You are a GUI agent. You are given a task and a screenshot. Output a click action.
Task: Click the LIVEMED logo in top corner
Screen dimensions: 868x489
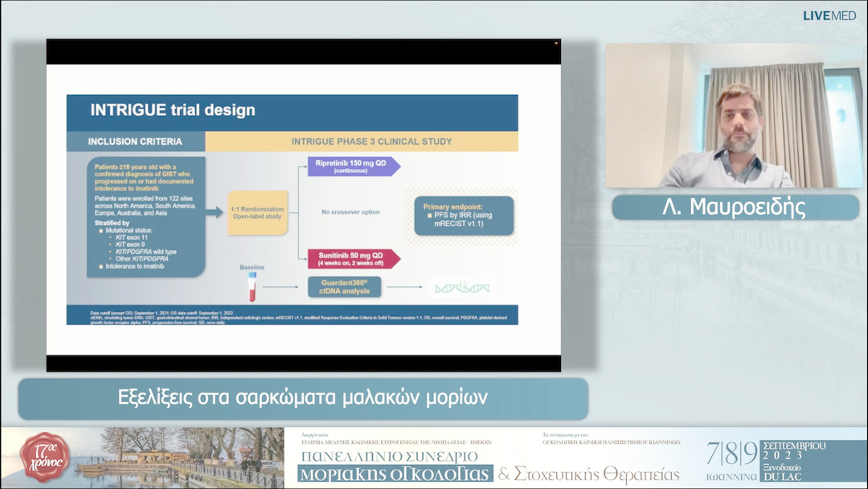pos(829,15)
